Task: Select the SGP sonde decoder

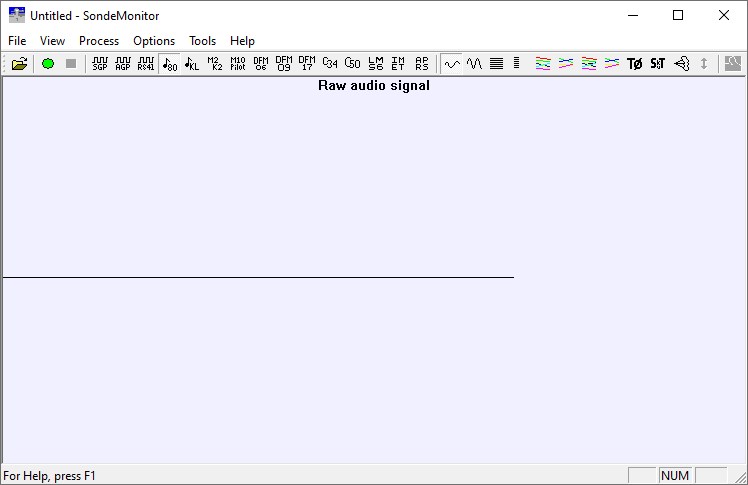Action: tap(100, 63)
